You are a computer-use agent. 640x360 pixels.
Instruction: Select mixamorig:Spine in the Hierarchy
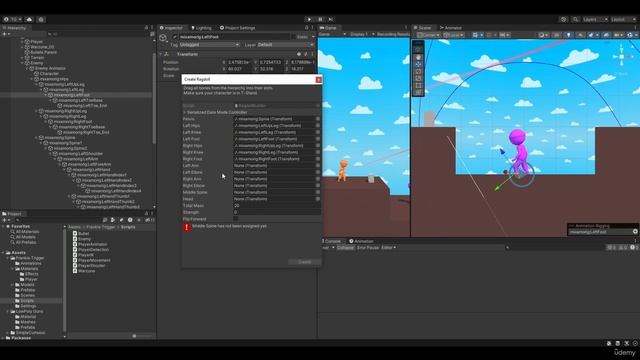[x=60, y=138]
